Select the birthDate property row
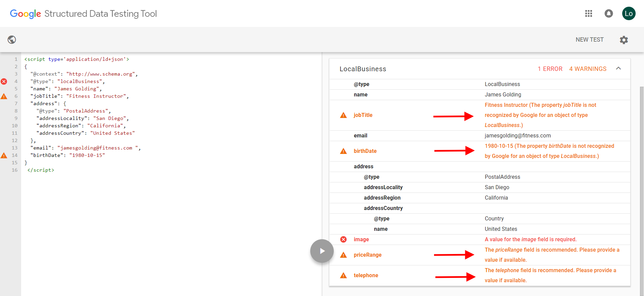Image resolution: width=644 pixels, height=296 pixels. 480,151
